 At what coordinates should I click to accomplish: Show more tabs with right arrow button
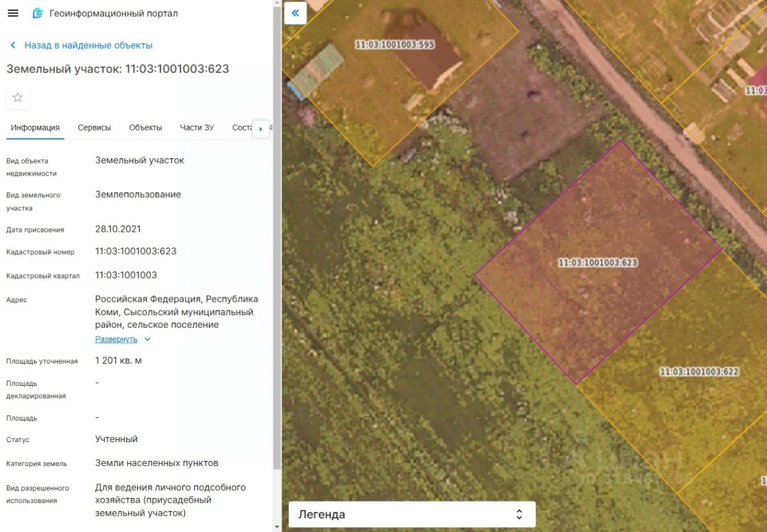pyautogui.click(x=261, y=129)
